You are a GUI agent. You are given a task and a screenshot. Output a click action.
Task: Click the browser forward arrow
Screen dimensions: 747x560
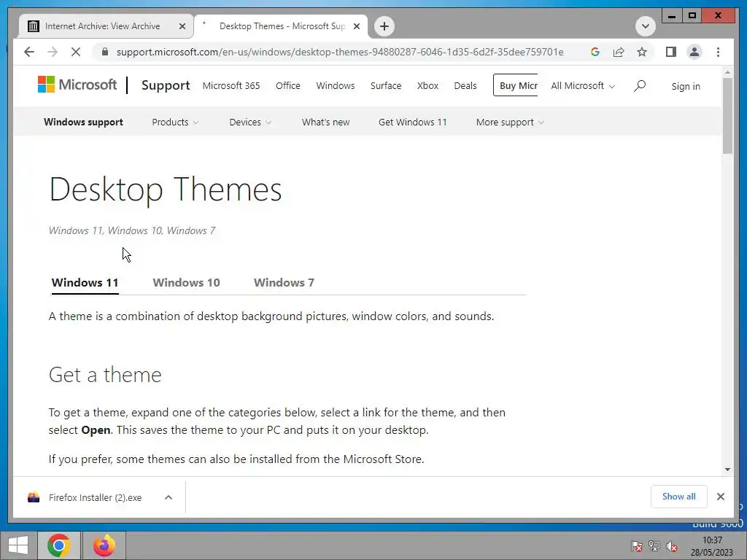[53, 52]
